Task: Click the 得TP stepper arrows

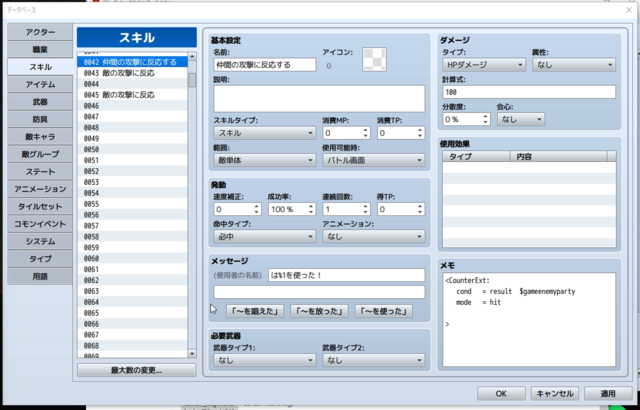Action: [x=420, y=209]
